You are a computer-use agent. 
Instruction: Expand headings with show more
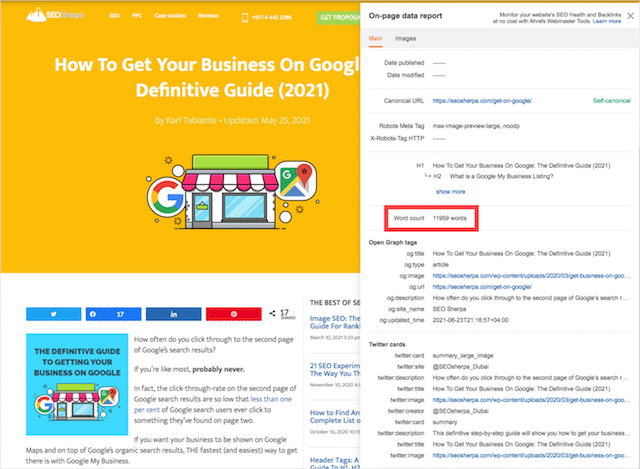[x=451, y=192]
